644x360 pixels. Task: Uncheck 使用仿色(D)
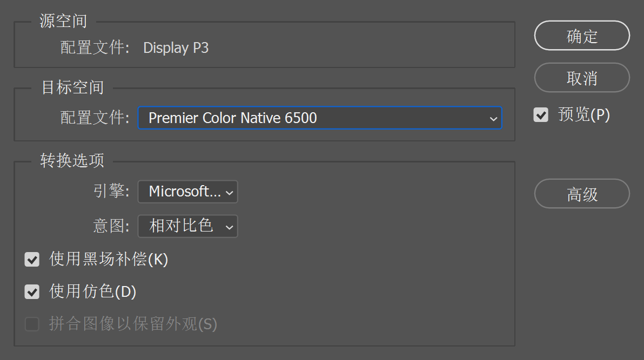[32, 291]
